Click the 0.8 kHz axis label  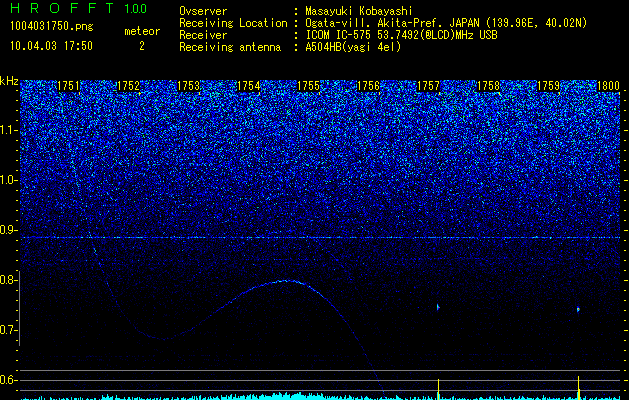(x=9, y=280)
